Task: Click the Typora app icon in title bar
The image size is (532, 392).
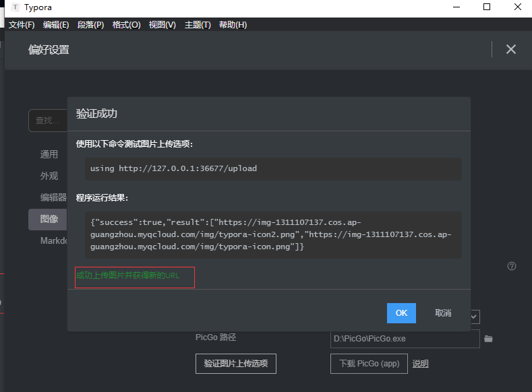Action: coord(16,7)
